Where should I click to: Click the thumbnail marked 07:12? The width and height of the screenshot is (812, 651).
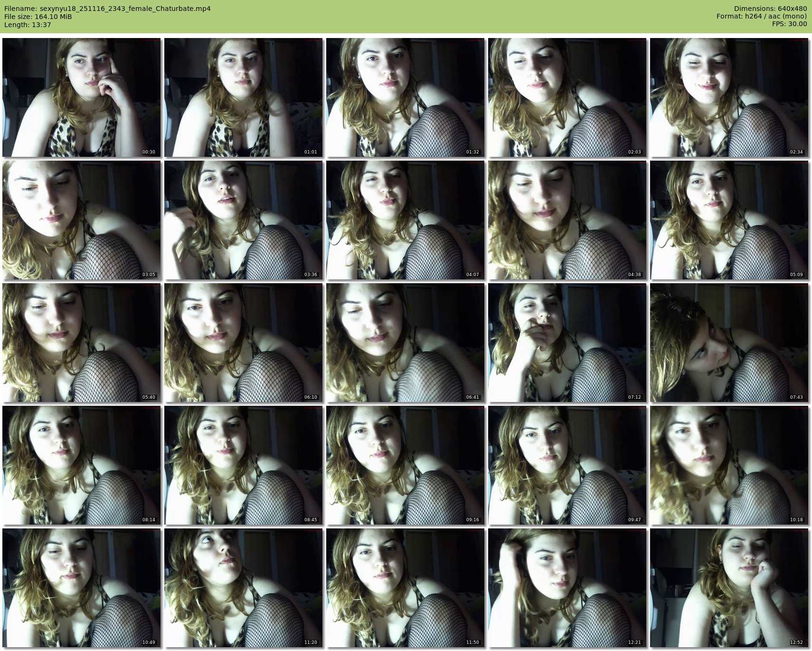[567, 343]
